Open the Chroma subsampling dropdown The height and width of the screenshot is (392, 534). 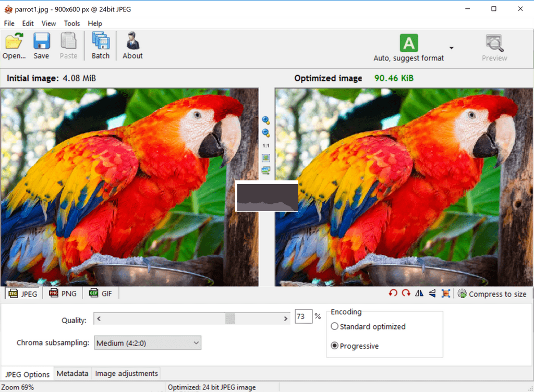click(148, 343)
